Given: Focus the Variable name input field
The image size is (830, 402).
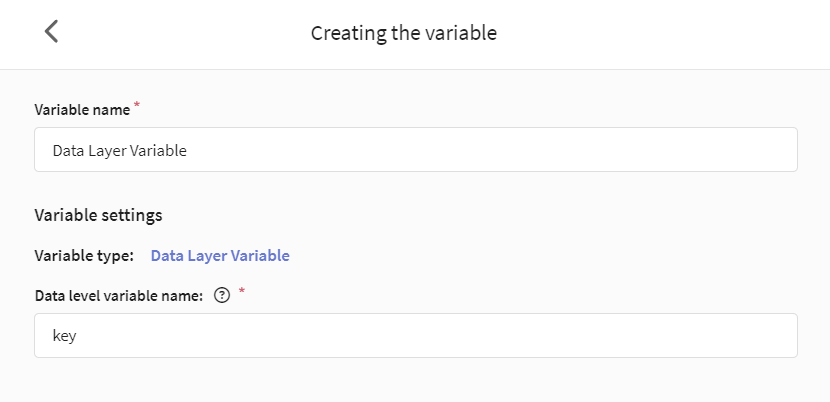Looking at the screenshot, I should pyautogui.click(x=416, y=149).
